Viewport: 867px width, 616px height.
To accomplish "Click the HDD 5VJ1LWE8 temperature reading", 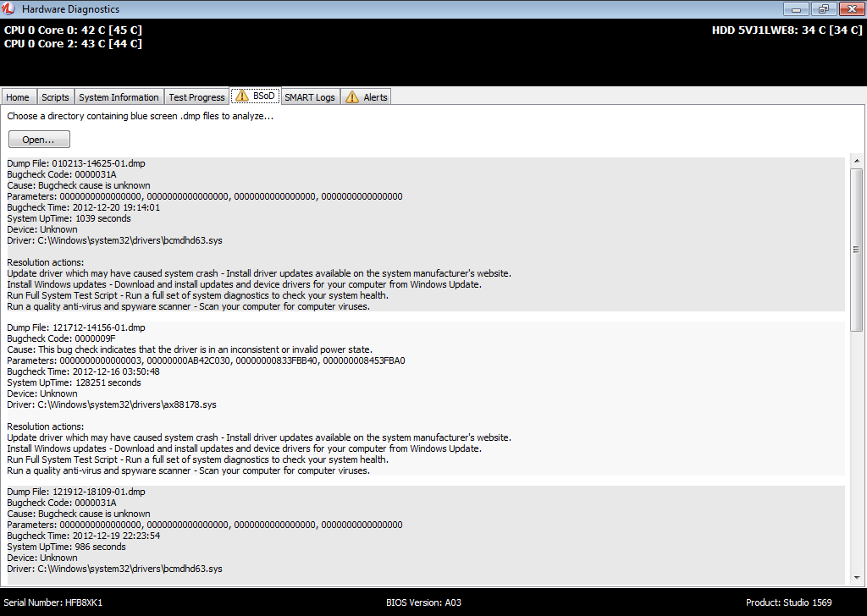I will (x=787, y=30).
